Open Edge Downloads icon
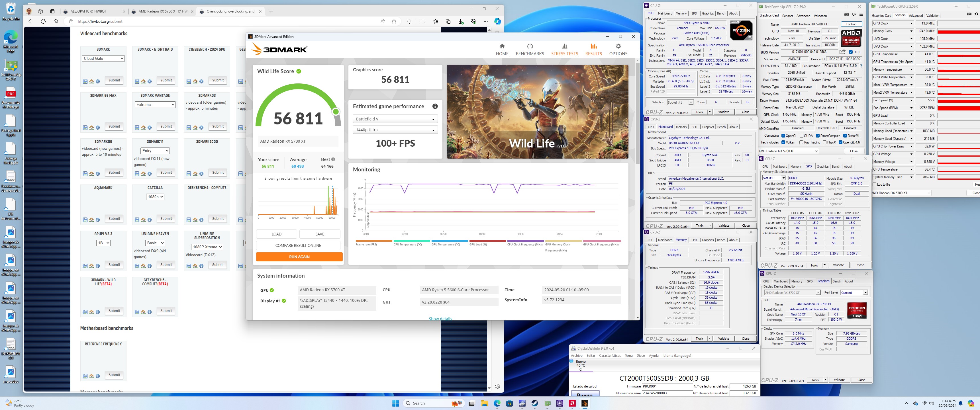 (461, 21)
